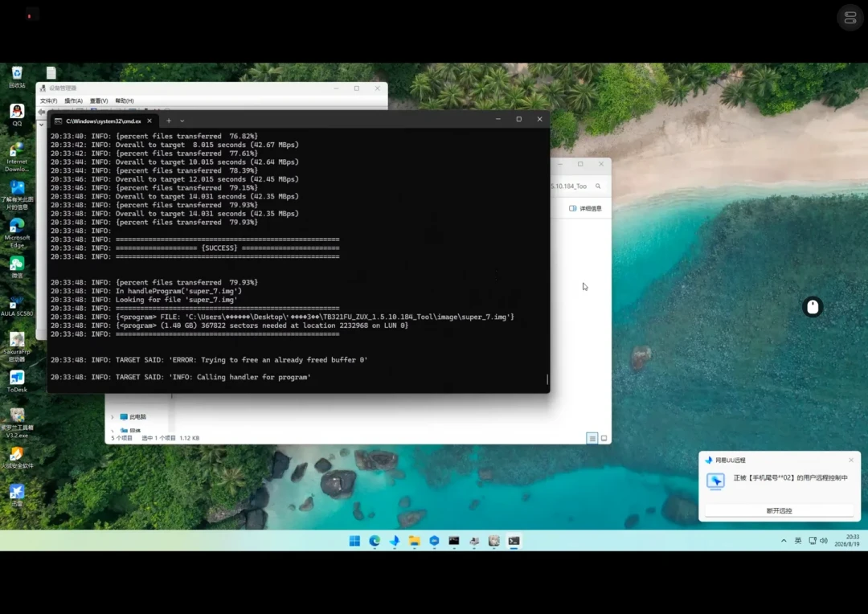
Task: Add a new terminal tab
Action: 169,121
